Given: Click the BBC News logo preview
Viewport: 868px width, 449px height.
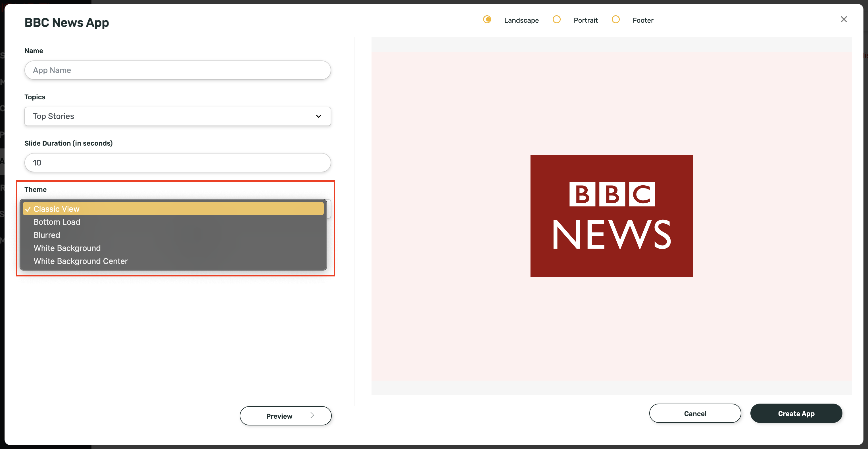Looking at the screenshot, I should pos(611,216).
